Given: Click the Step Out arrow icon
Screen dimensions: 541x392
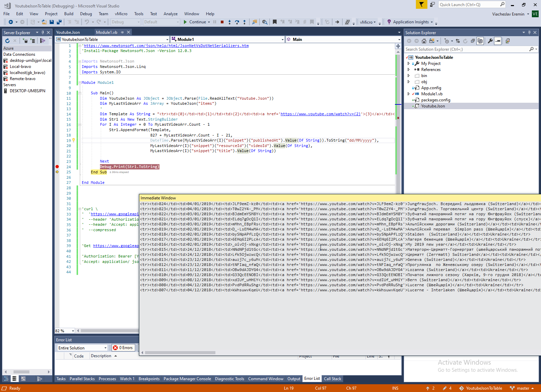Looking at the screenshot, I should (x=244, y=22).
